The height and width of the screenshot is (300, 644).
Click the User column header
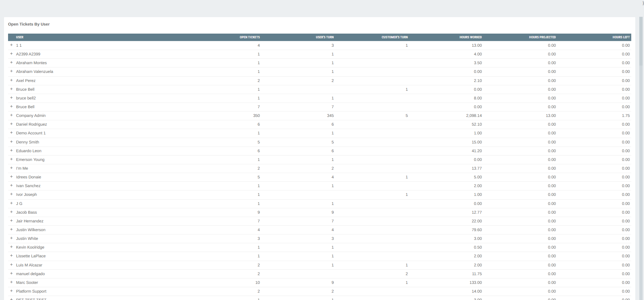pos(20,37)
